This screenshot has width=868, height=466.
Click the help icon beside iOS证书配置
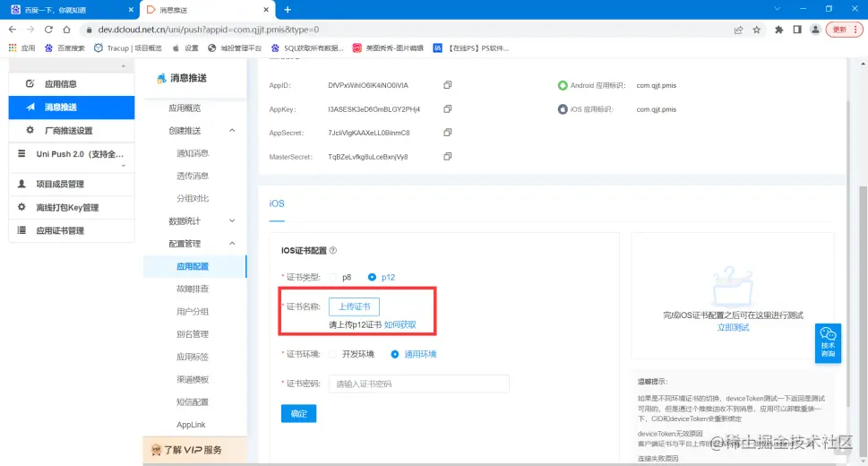click(x=333, y=250)
